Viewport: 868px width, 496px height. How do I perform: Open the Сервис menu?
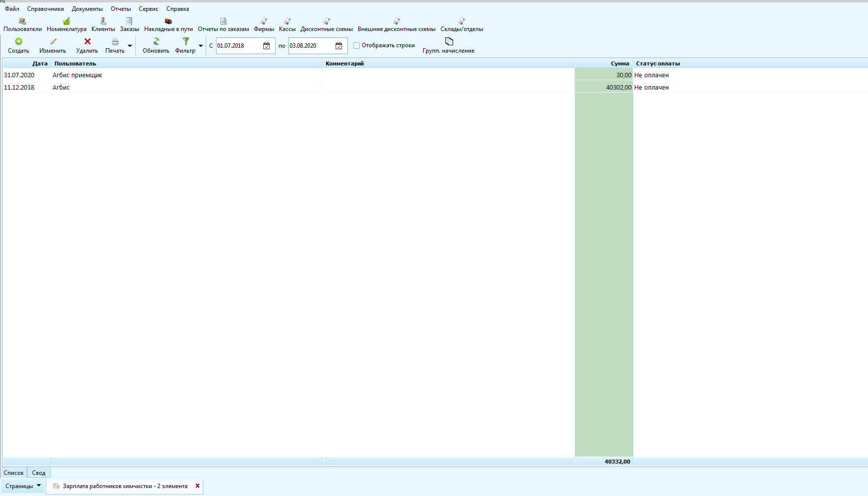point(149,9)
